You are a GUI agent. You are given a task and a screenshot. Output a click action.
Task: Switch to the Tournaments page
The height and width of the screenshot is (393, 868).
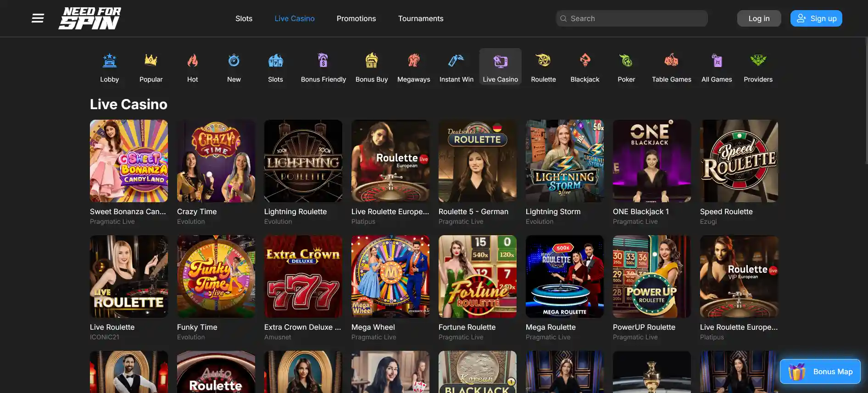pos(420,18)
